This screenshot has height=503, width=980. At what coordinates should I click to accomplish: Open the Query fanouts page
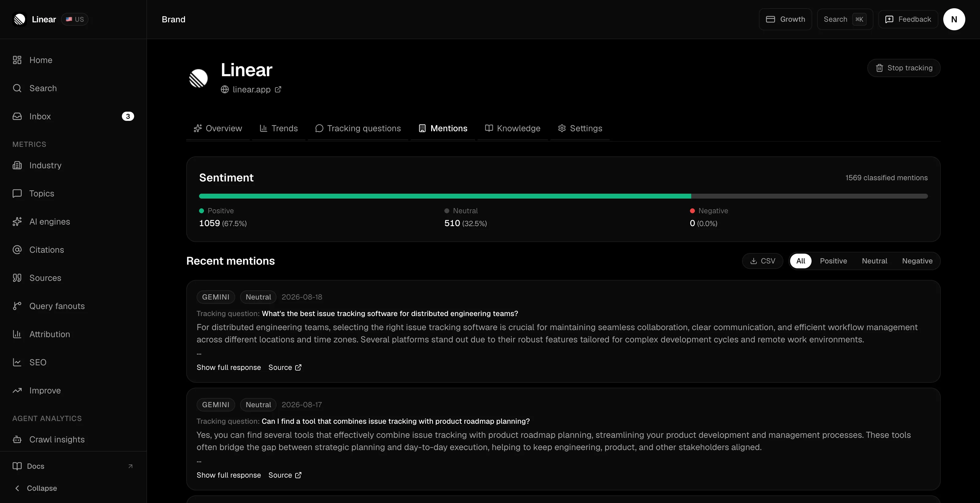73,306
